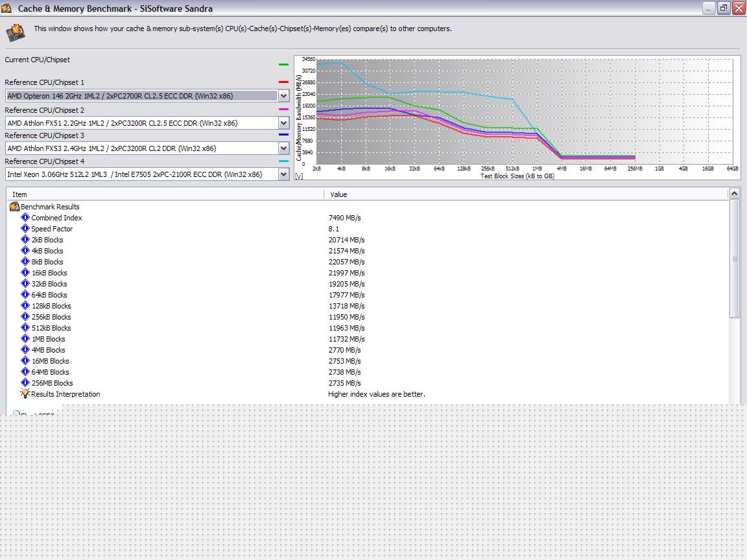Click the Reference CPU/Chipset 1 label
Viewport: 747px width, 560px height.
44,82
